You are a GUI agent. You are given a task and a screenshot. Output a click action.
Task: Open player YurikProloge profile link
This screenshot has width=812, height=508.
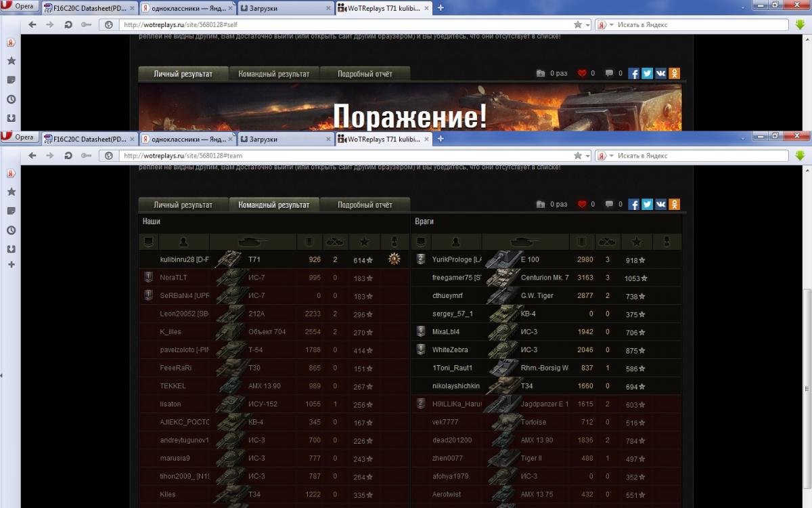(457, 259)
